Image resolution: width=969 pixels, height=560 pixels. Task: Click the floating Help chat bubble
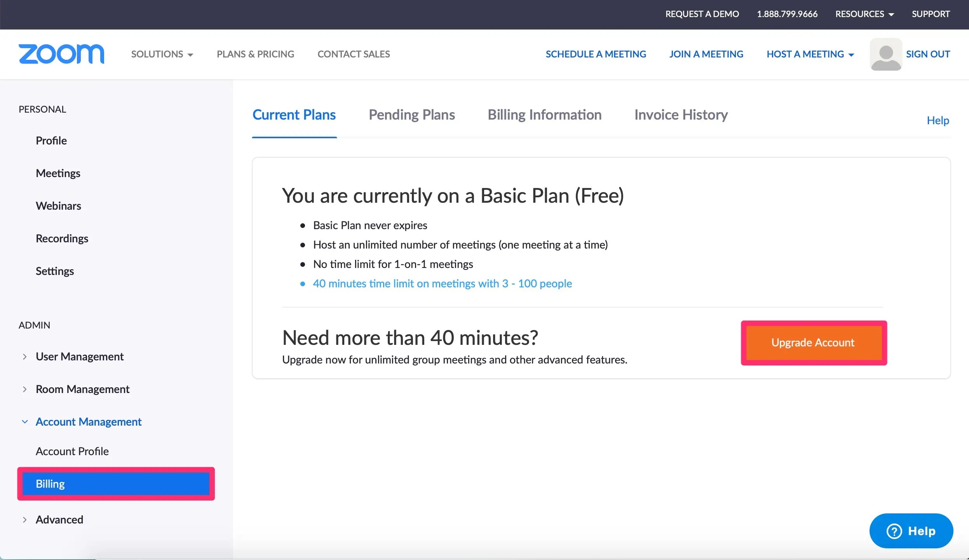click(x=911, y=531)
